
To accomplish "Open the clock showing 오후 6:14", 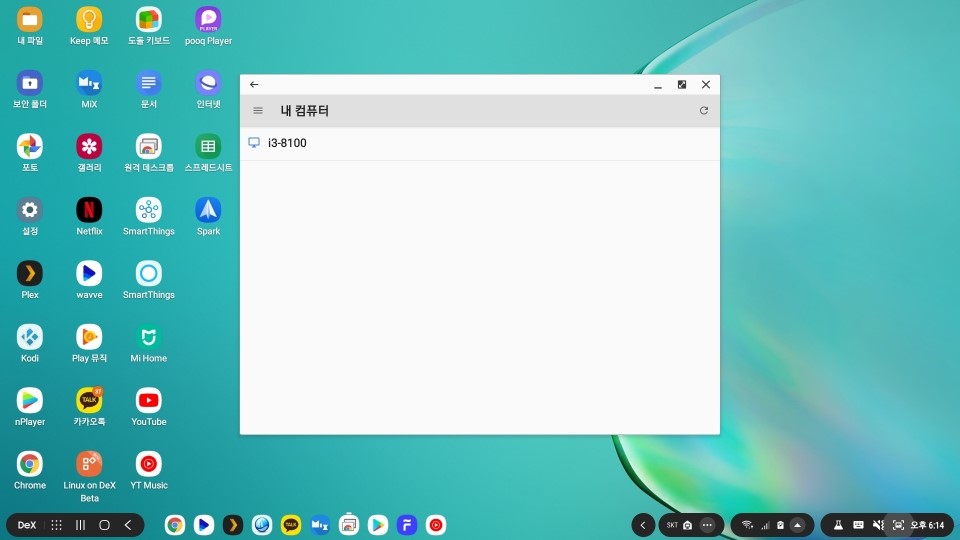I will (x=927, y=525).
